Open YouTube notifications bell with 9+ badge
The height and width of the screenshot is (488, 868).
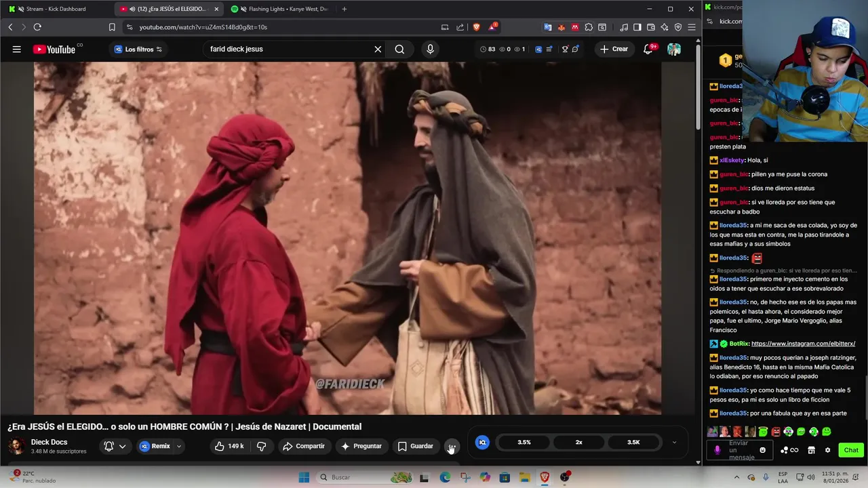click(648, 49)
